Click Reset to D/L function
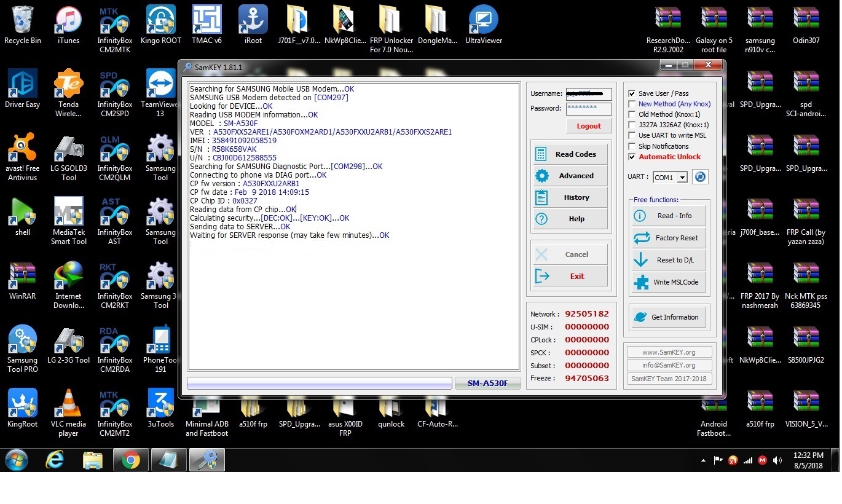 (669, 260)
